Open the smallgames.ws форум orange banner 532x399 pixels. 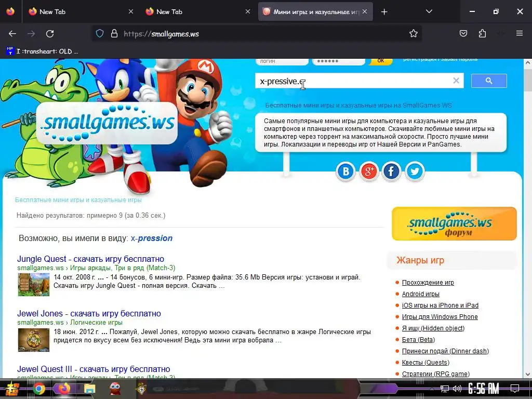tap(454, 223)
